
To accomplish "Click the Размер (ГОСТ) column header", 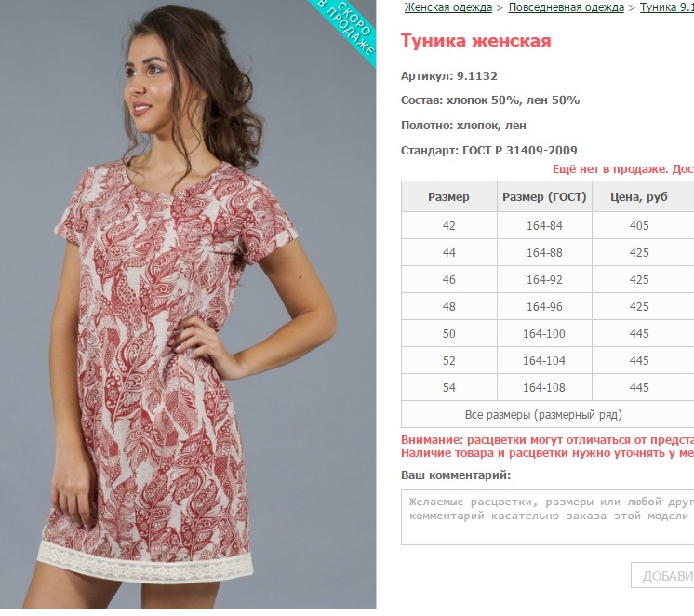I will tap(544, 196).
